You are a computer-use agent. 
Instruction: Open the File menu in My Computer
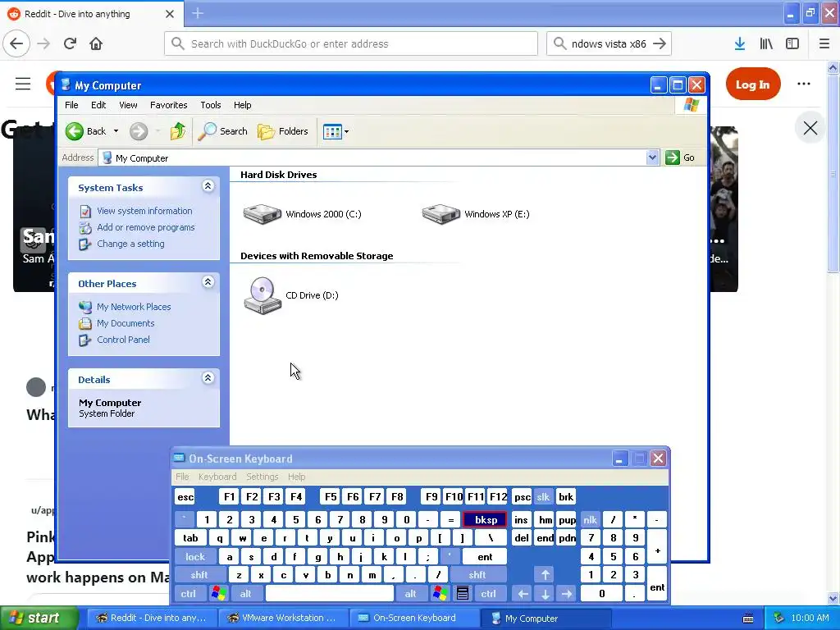coord(71,105)
